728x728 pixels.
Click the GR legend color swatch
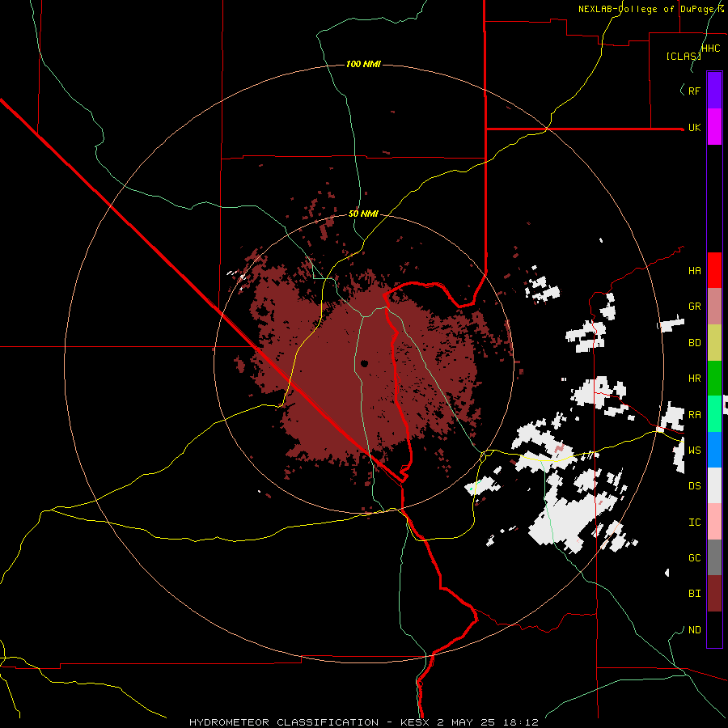pyautogui.click(x=714, y=307)
